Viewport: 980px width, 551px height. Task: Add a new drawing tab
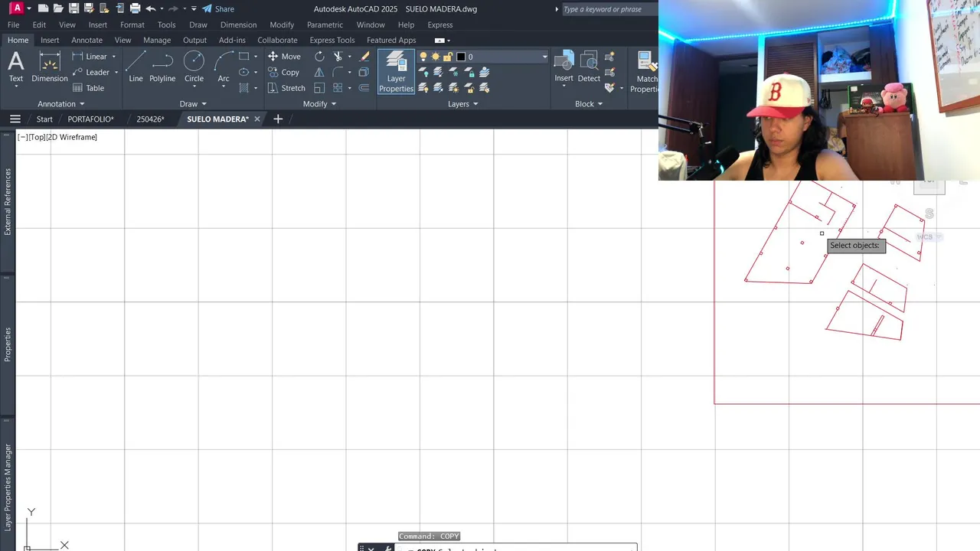coord(278,119)
